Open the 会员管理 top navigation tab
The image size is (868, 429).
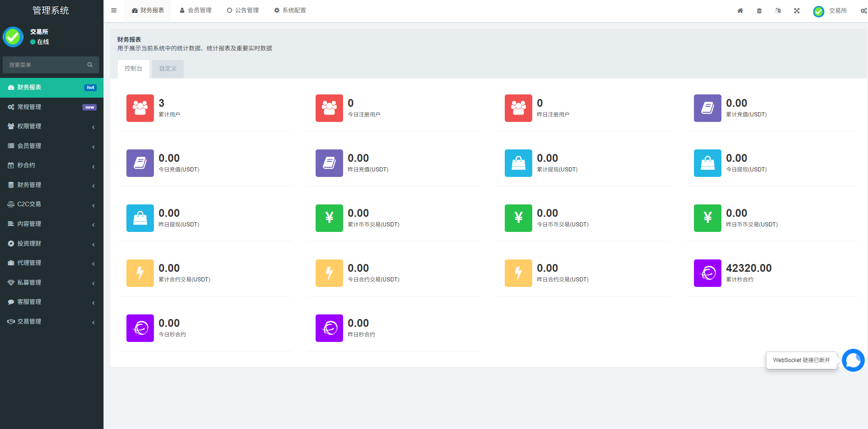coord(196,11)
